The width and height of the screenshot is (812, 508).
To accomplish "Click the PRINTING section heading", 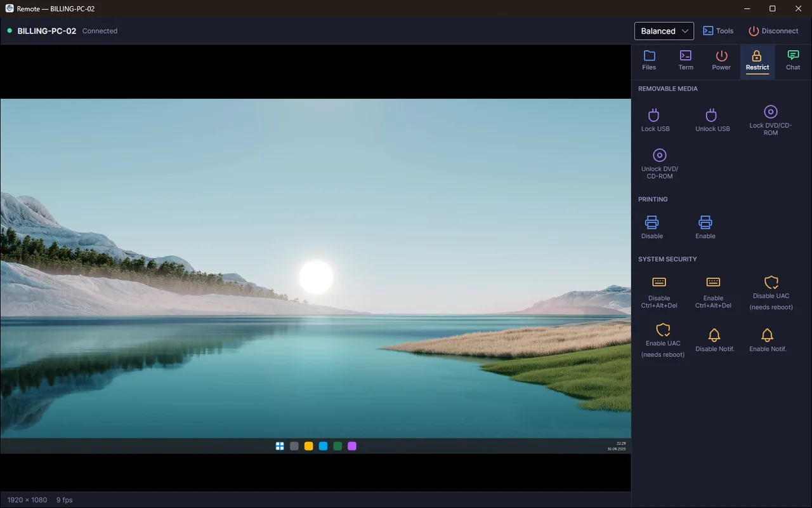I will (653, 199).
